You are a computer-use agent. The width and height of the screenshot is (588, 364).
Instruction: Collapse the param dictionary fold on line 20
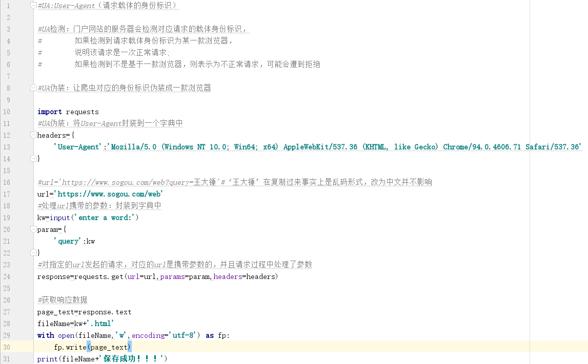(x=33, y=229)
